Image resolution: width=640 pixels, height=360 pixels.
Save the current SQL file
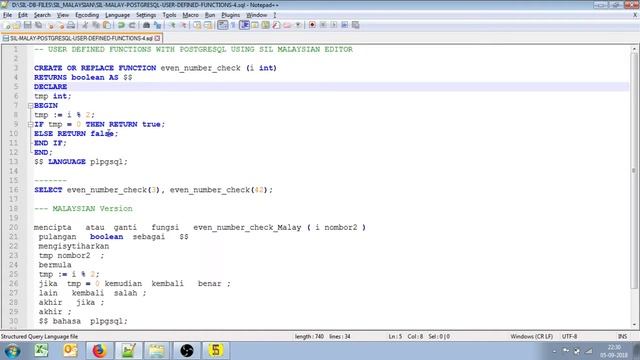click(x=27, y=25)
